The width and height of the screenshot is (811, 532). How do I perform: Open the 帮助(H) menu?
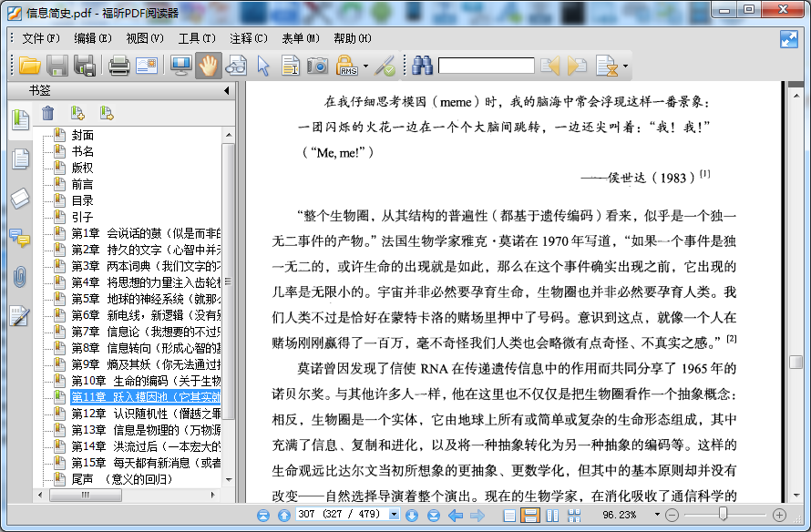(353, 38)
